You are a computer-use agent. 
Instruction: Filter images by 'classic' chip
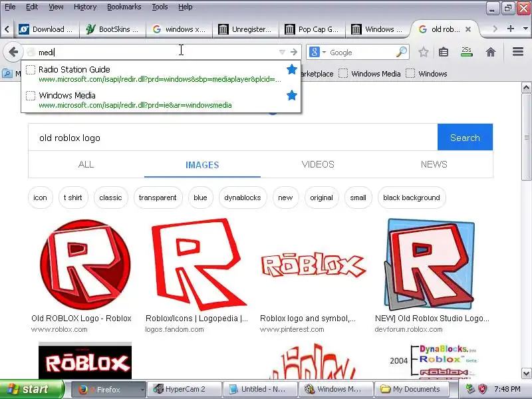(x=110, y=198)
